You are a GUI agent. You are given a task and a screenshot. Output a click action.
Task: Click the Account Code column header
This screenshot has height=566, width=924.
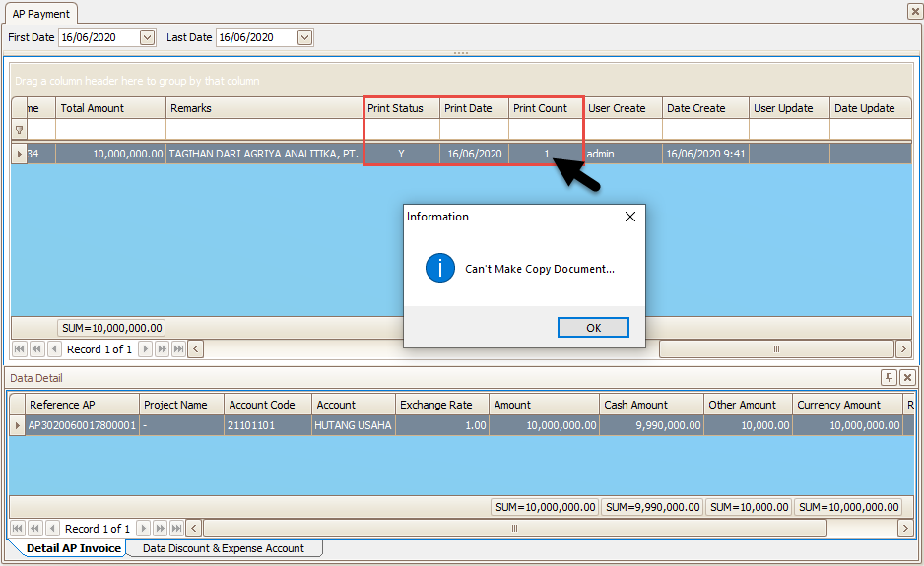coord(268,405)
